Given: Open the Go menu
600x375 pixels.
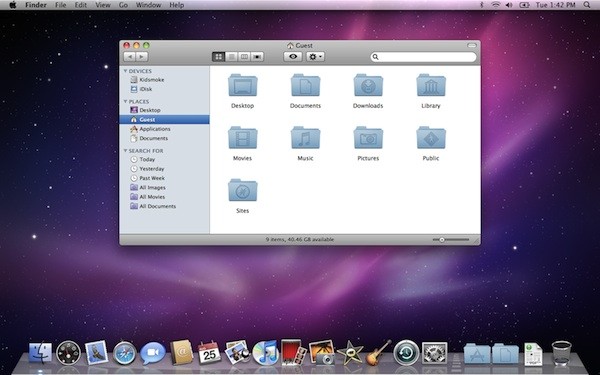Looking at the screenshot, I should click(x=123, y=5).
